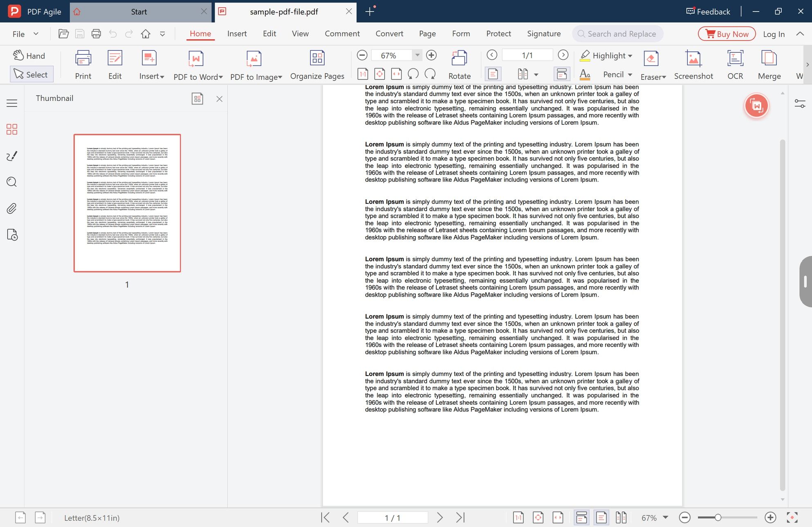Screen dimensions: 812x527
Task: Click the Buy Now button
Action: click(x=727, y=34)
